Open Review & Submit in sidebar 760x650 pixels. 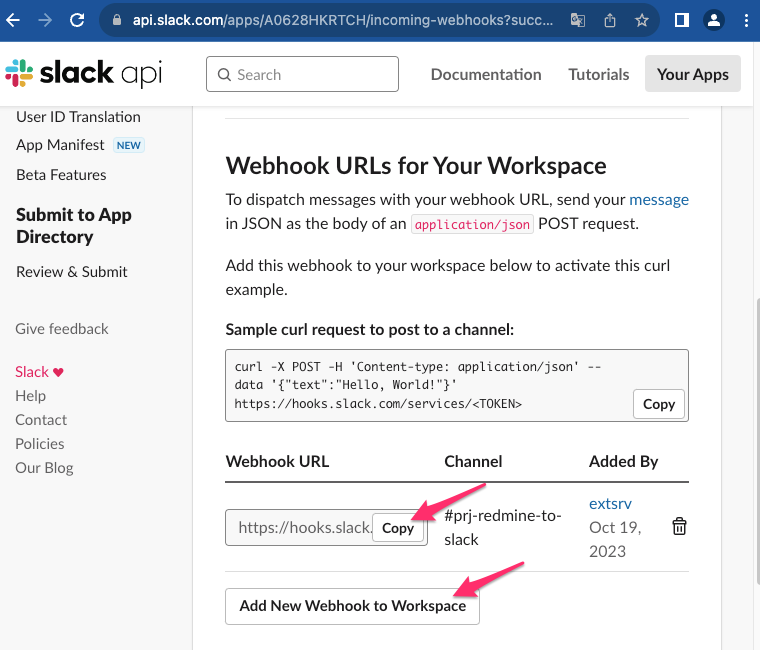72,271
